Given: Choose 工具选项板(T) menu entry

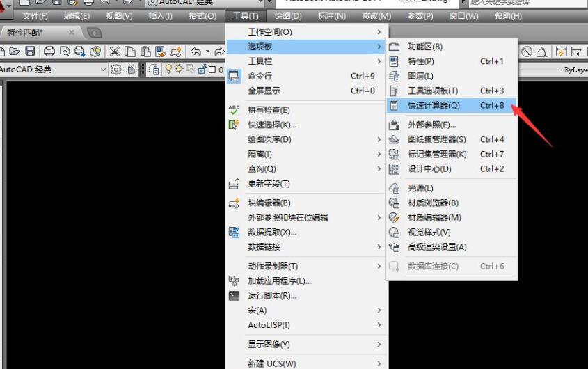Looking at the screenshot, I should point(452,91).
